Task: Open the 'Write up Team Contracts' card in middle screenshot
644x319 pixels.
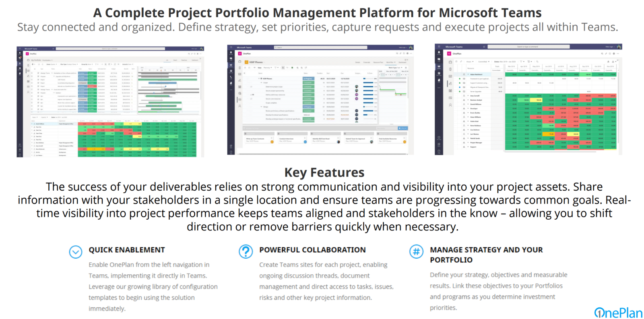Action: pyautogui.click(x=260, y=140)
